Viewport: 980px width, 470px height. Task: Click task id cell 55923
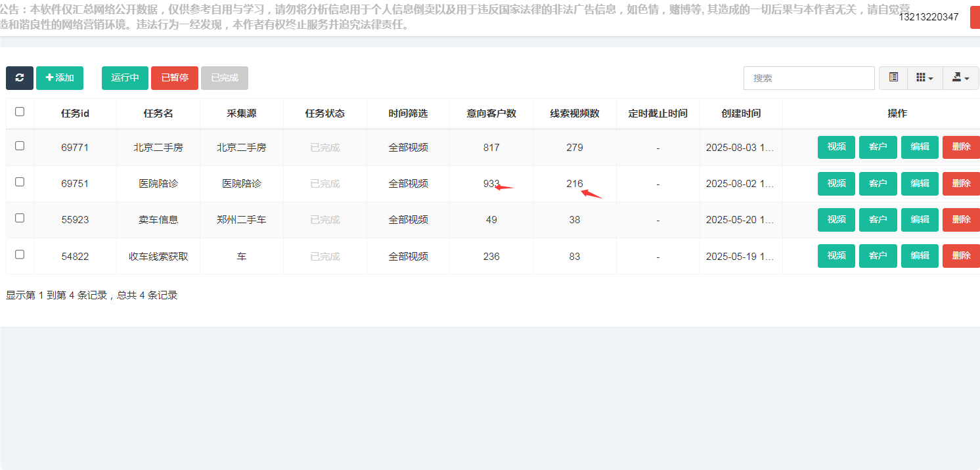(x=75, y=220)
